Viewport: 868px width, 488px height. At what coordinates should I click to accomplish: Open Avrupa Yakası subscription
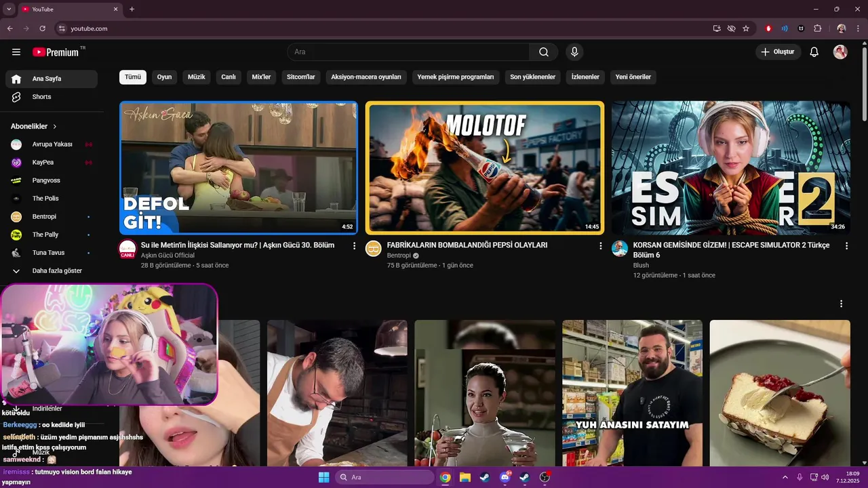[52, 144]
